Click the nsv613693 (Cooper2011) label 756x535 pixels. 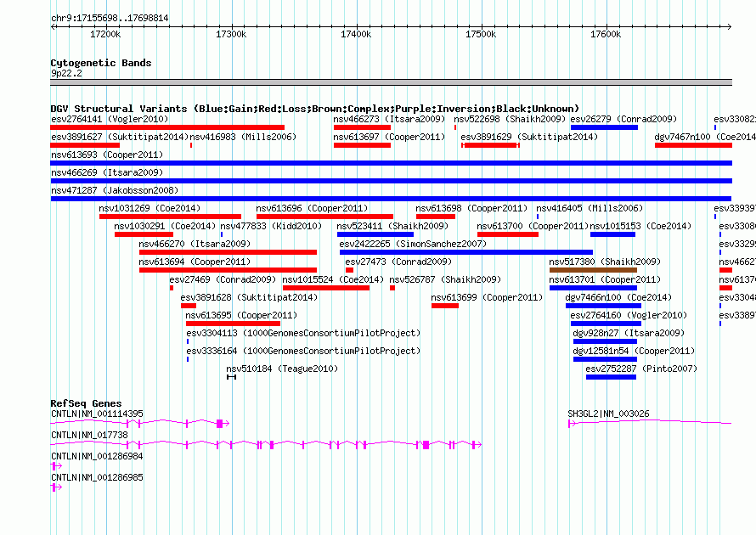pyautogui.click(x=107, y=155)
